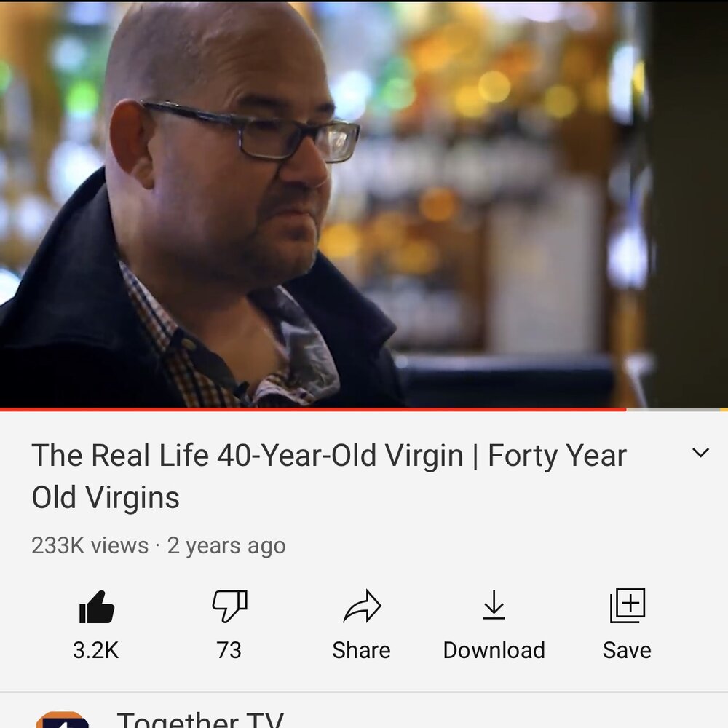Image resolution: width=728 pixels, height=728 pixels.
Task: Tap the video frame to show player controls
Action: tap(364, 203)
